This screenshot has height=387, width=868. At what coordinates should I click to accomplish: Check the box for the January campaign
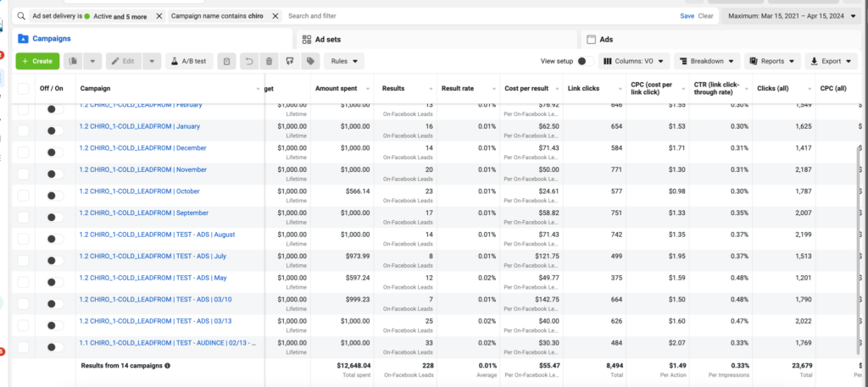pos(23,130)
